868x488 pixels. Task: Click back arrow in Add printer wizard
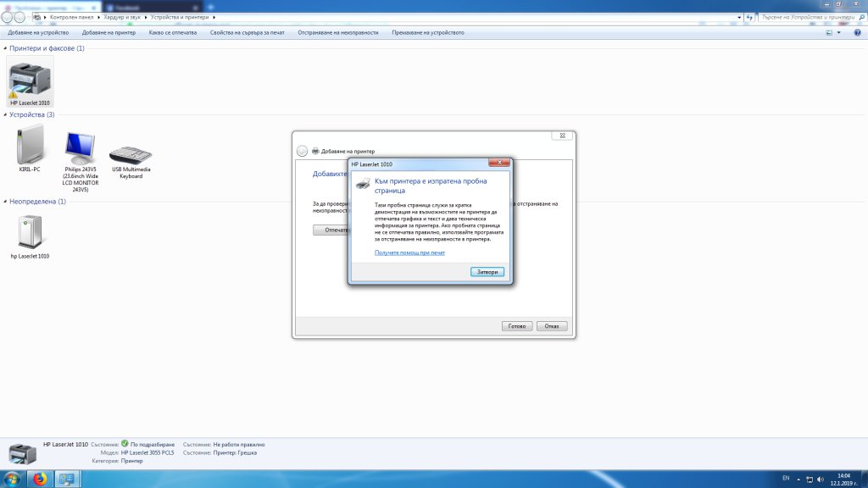(302, 151)
